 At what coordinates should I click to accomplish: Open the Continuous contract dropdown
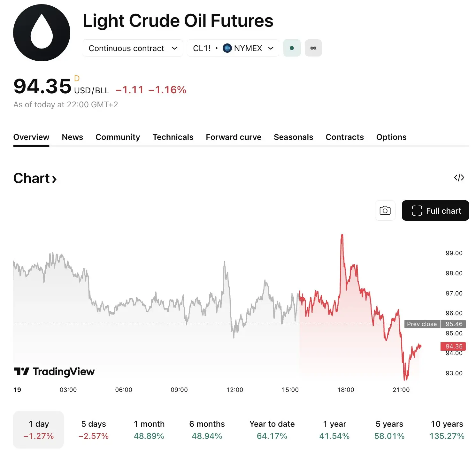(133, 48)
